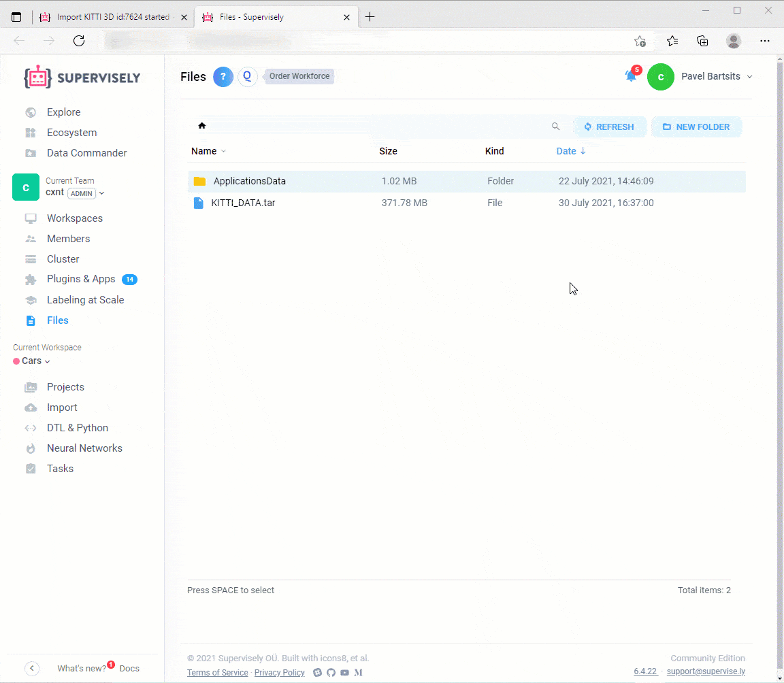
Task: Navigate to Labeling at Scale
Action: pyautogui.click(x=85, y=299)
